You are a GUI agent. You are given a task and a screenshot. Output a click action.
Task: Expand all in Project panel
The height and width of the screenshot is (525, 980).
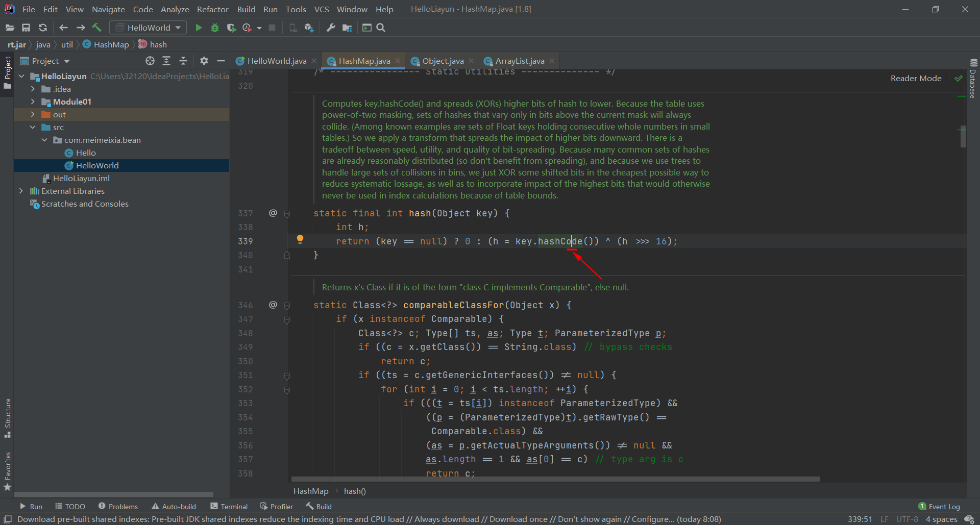pos(166,61)
